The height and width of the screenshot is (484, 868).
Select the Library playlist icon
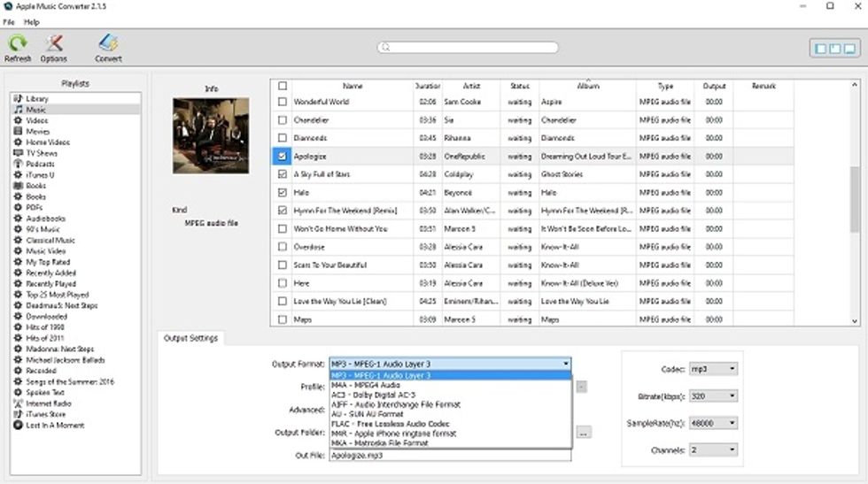click(19, 98)
